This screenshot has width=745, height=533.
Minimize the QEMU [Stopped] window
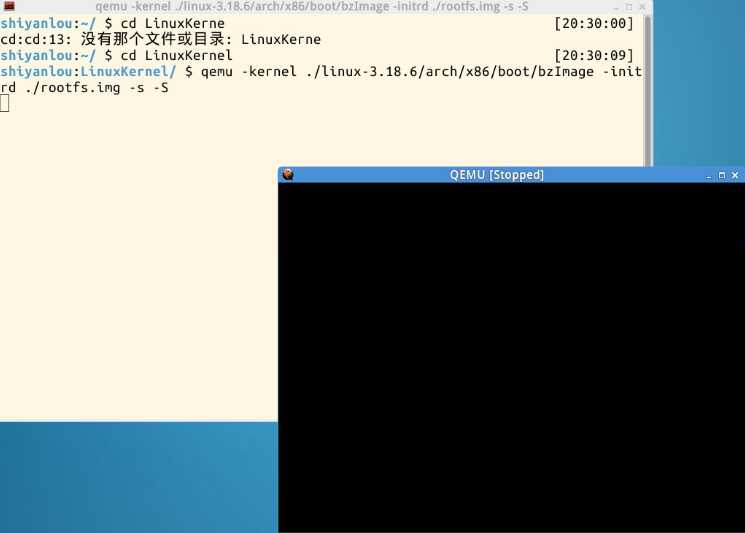708,176
